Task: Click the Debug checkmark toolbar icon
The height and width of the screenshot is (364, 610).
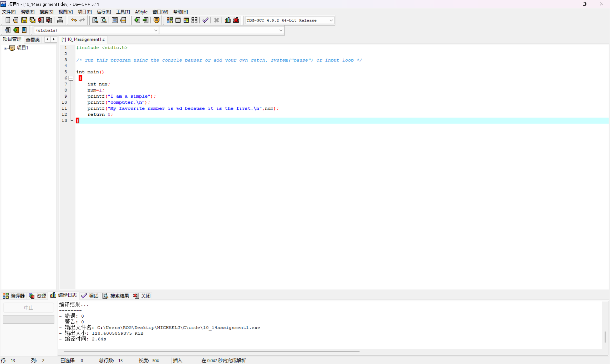Action: (x=205, y=20)
